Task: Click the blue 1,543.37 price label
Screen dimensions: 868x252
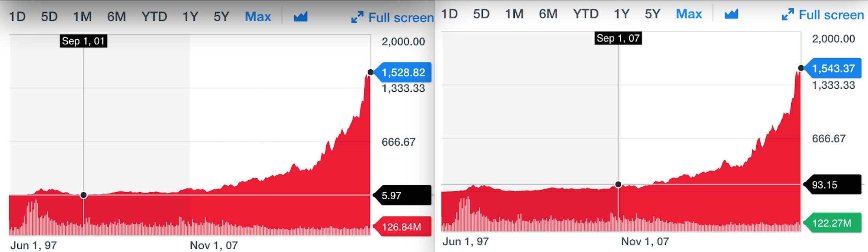Action: [833, 69]
